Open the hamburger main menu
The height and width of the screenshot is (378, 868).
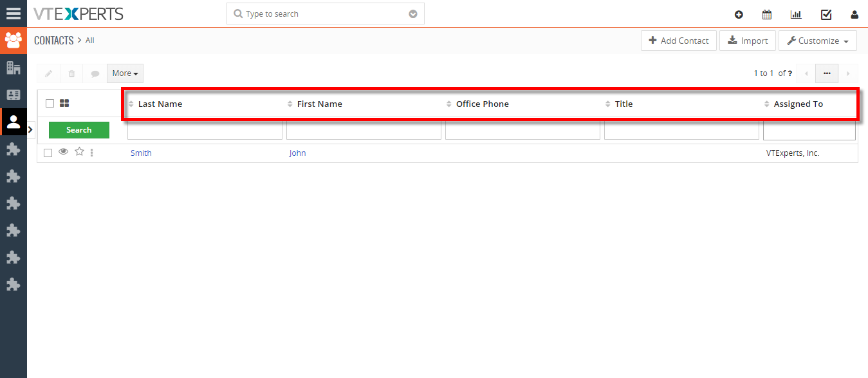(x=13, y=14)
